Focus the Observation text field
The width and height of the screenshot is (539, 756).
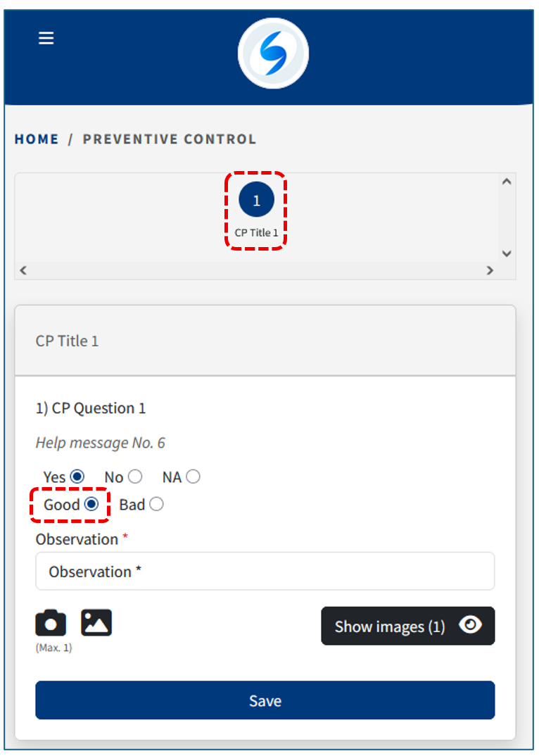pos(265,571)
